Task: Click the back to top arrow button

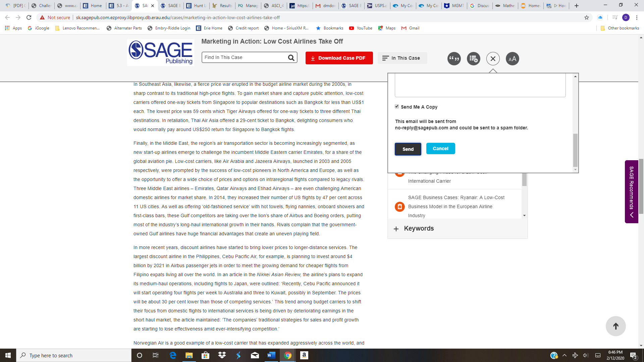Action: 615,326
